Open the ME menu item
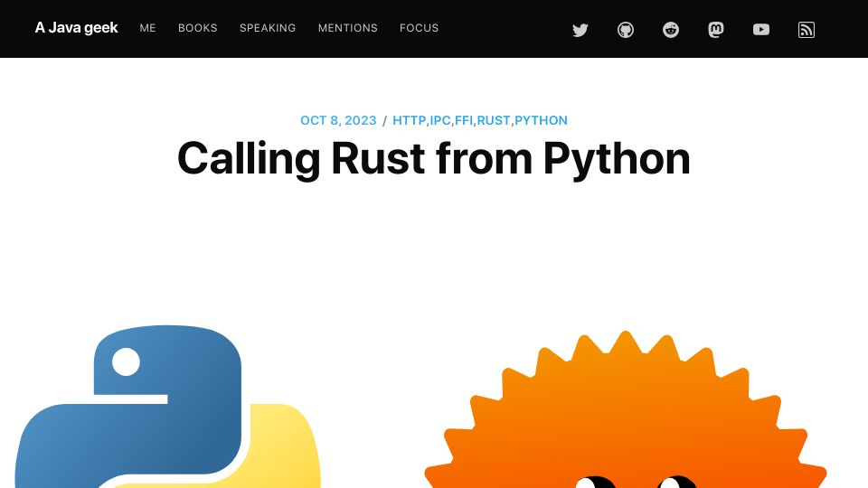The image size is (868, 488). [147, 28]
